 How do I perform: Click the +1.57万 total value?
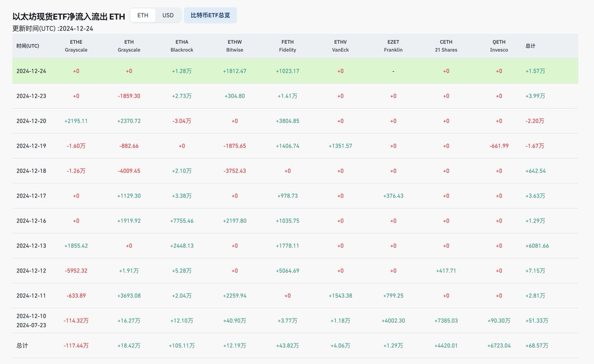pyautogui.click(x=535, y=71)
